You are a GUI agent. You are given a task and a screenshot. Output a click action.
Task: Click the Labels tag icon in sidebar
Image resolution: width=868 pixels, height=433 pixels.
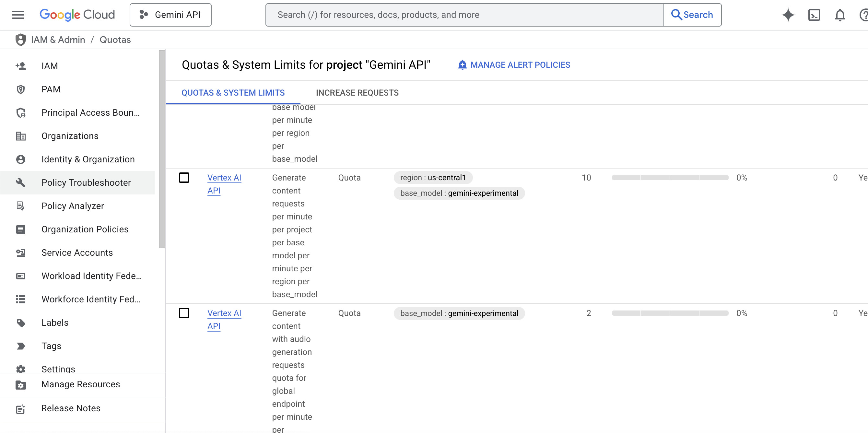[20, 322]
